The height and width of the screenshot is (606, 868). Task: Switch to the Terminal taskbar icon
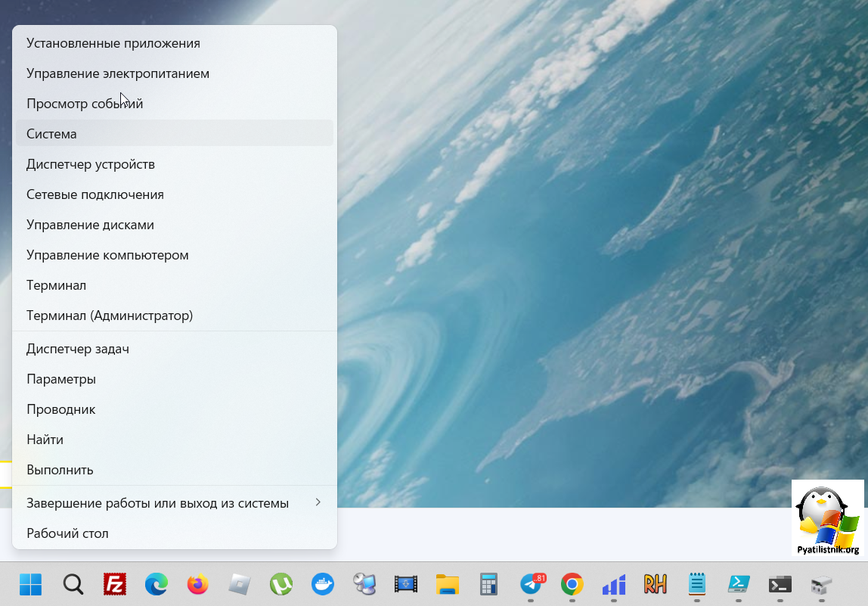pyautogui.click(x=780, y=584)
